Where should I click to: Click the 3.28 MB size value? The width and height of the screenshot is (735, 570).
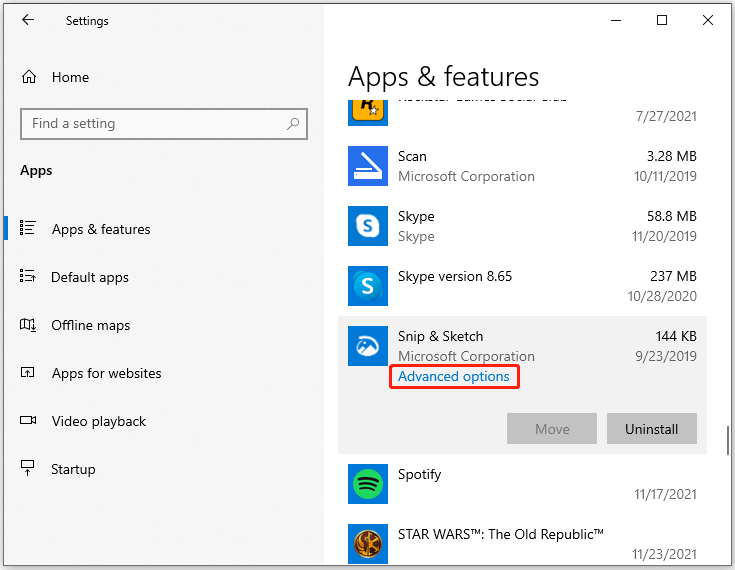pos(672,156)
